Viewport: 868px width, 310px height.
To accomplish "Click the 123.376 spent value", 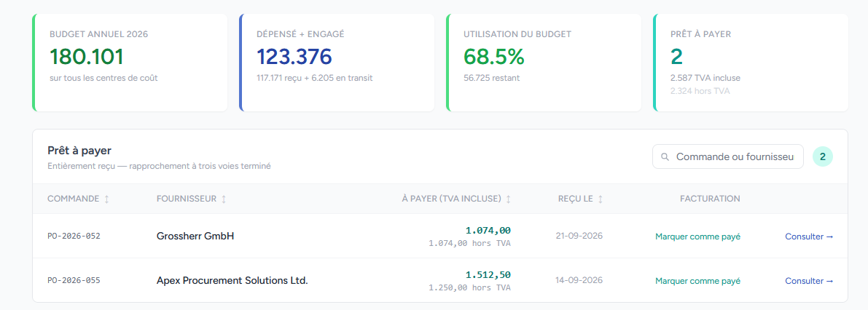I will coord(294,57).
